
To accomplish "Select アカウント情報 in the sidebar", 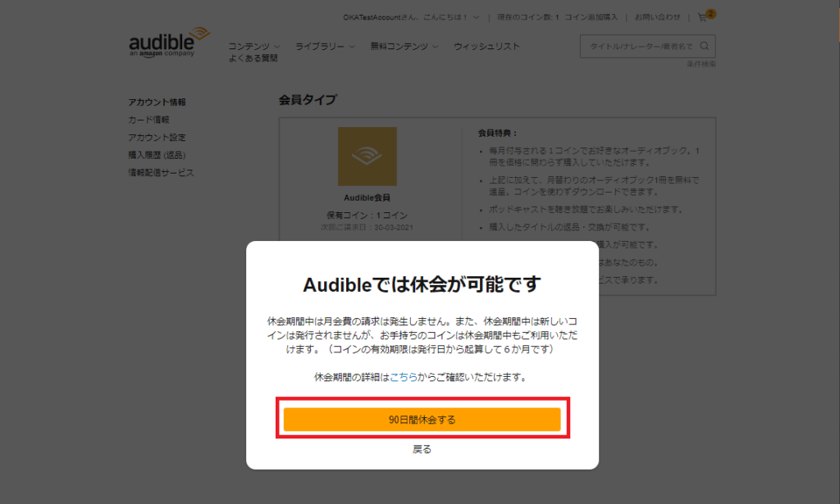I will pyautogui.click(x=157, y=102).
